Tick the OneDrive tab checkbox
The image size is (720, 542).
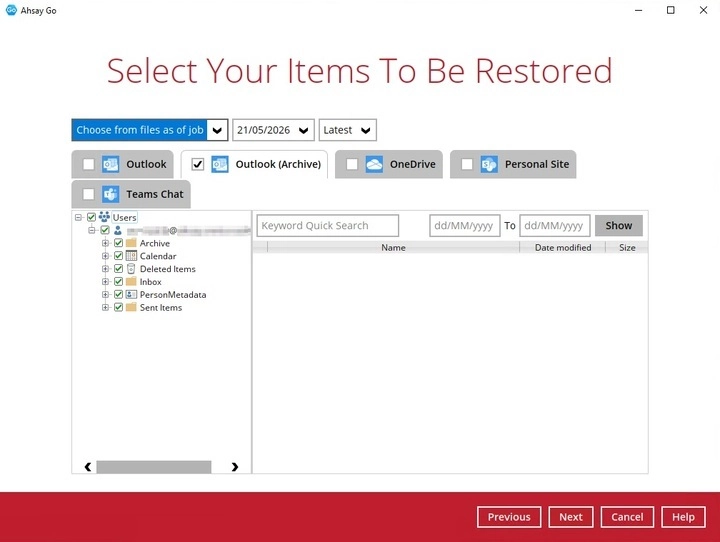(x=352, y=164)
